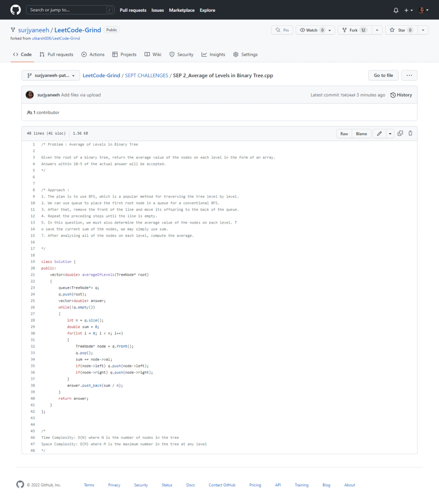
Task: Open the GitHub home logo
Action: (x=16, y=10)
